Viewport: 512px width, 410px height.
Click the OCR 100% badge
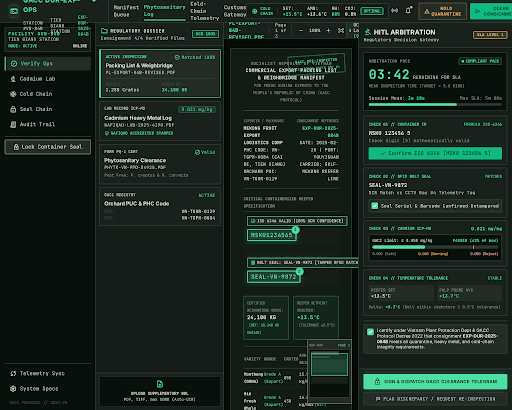pos(205,34)
